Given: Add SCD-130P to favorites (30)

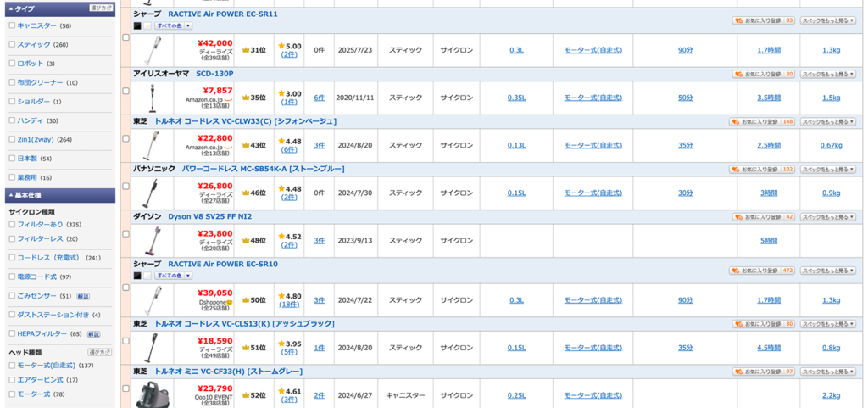Looking at the screenshot, I should 764,74.
